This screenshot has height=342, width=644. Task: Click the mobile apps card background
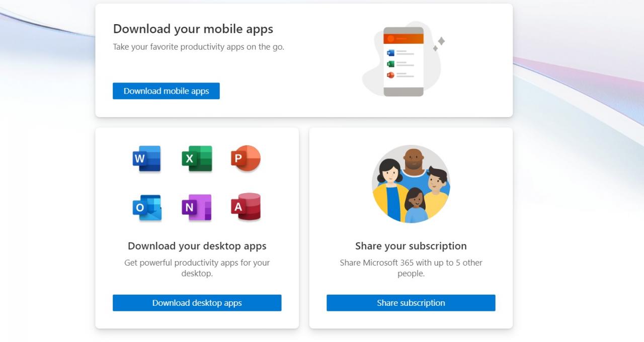click(x=302, y=65)
